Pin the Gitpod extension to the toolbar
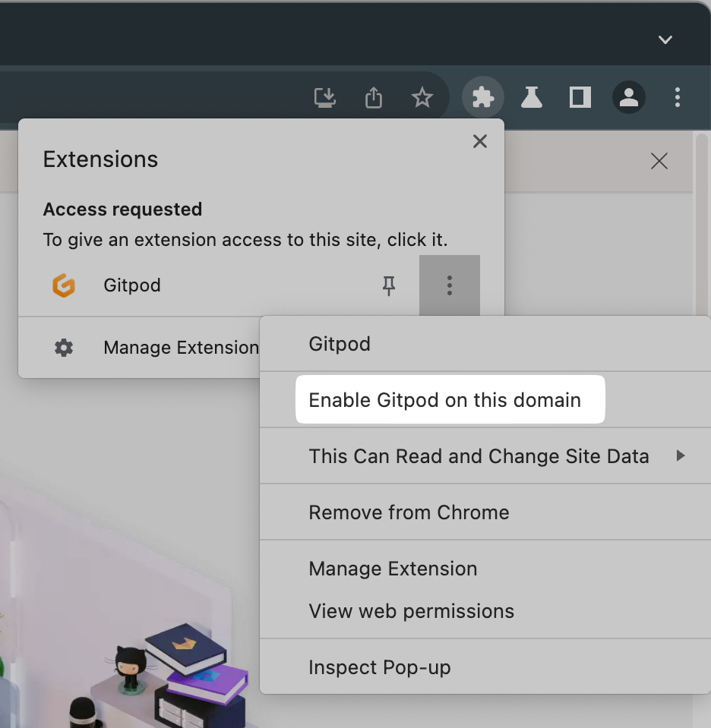This screenshot has width=711, height=728. (x=389, y=285)
